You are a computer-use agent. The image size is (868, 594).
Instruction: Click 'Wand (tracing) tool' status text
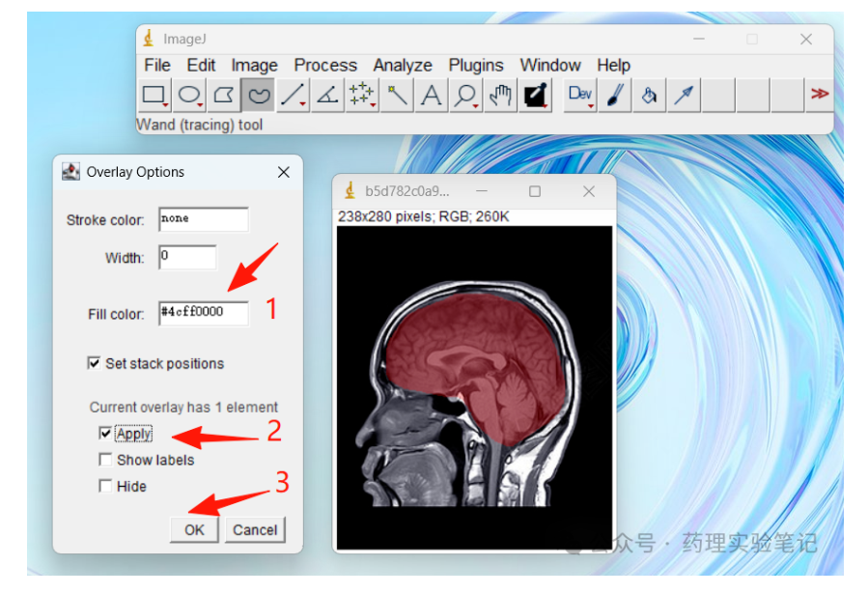[200, 125]
